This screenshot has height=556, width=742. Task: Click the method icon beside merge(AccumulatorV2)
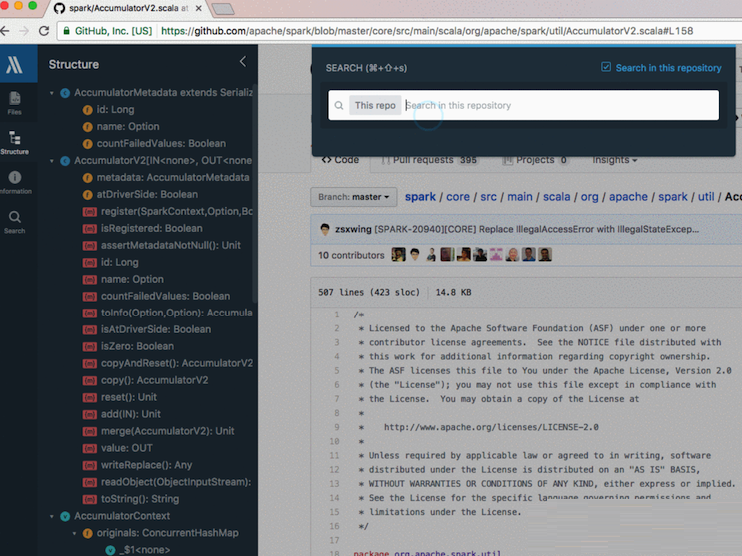[89, 432]
